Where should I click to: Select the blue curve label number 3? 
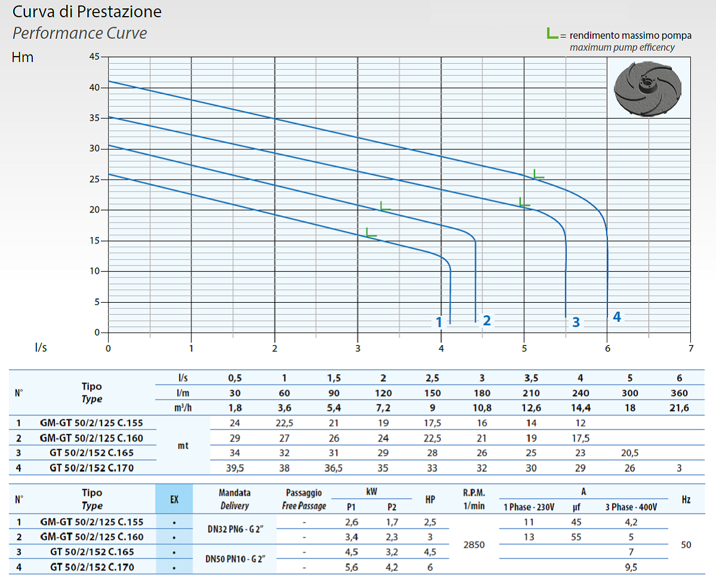[575, 322]
